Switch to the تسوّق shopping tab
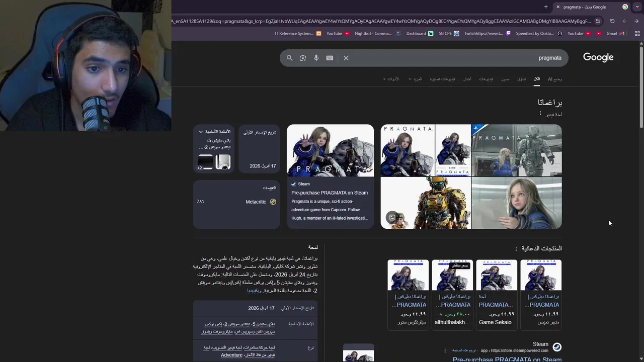This screenshot has height=362, width=644. tap(522, 79)
